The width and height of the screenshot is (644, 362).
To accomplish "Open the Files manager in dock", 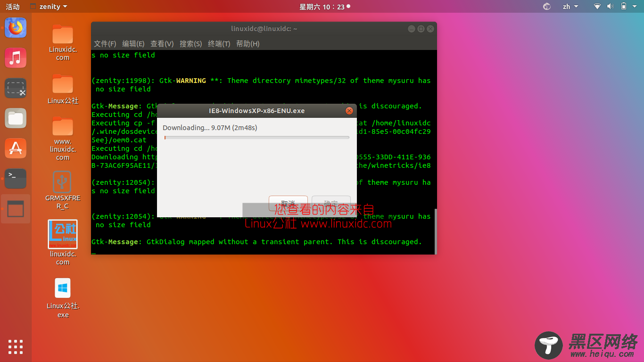I will tap(16, 118).
